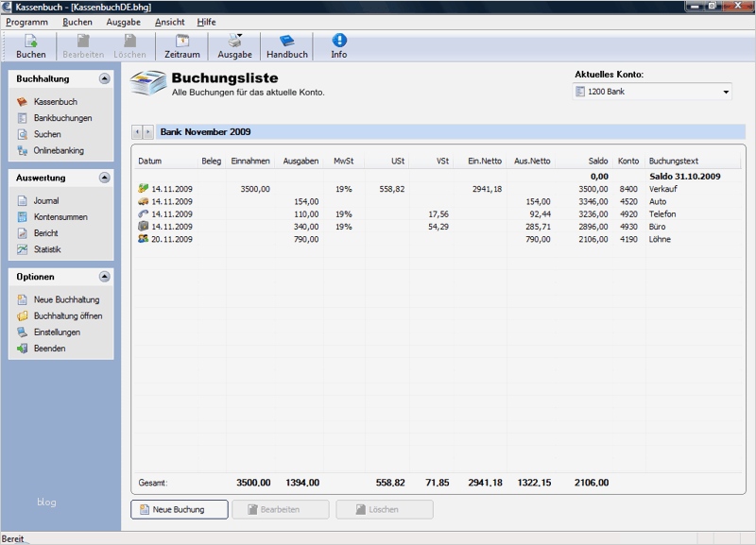Open the Aktuelles Konto dropdown
Image resolution: width=756 pixels, height=545 pixels.
click(652, 92)
